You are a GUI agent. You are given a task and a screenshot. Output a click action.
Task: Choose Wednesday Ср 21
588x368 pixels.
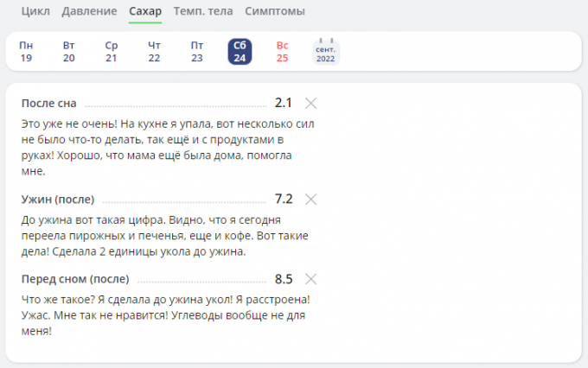pyautogui.click(x=112, y=52)
